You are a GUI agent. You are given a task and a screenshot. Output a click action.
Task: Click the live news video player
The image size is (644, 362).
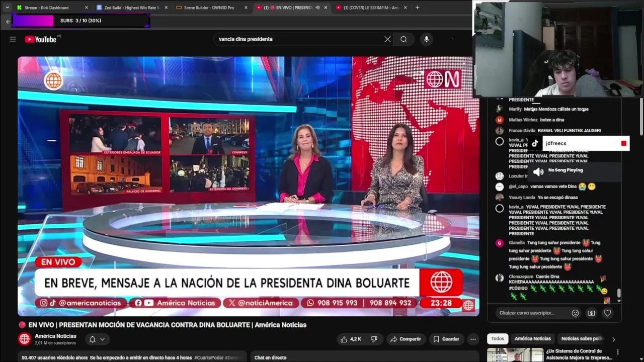point(248,186)
